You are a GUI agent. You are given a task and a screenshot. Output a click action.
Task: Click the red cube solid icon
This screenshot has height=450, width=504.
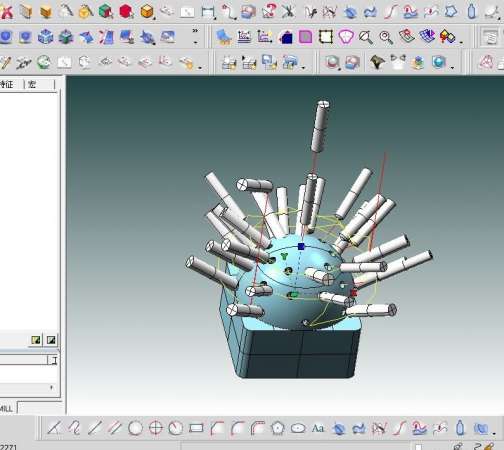[126, 12]
